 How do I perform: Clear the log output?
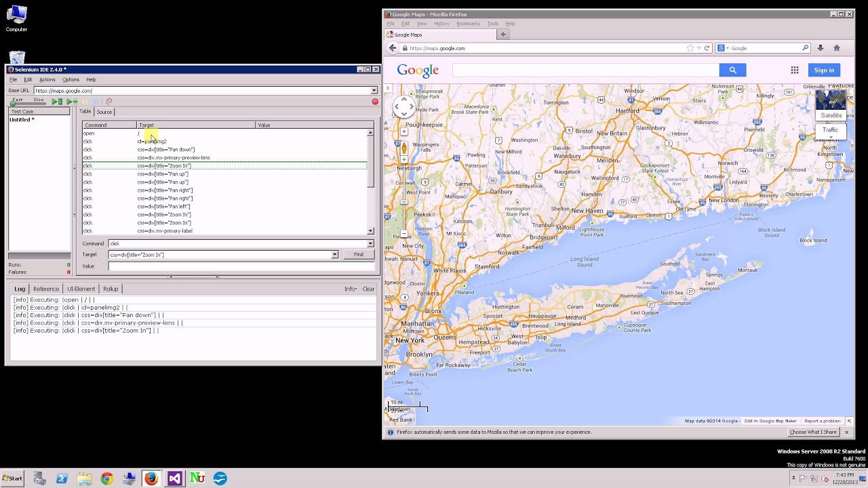(x=368, y=289)
